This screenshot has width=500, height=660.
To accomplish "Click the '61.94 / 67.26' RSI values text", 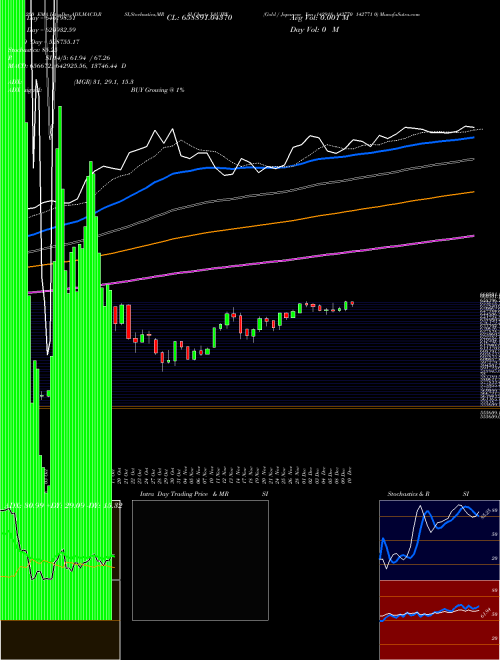I will [x=90, y=58].
